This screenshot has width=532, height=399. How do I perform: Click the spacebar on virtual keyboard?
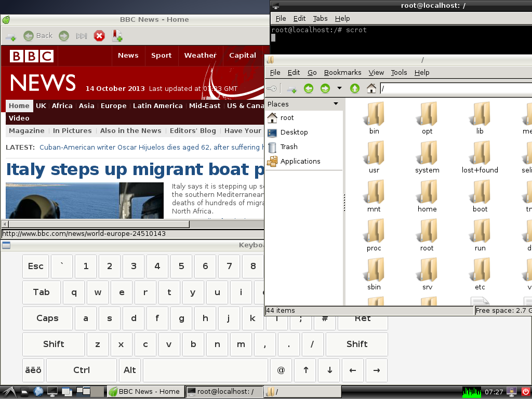pos(205,370)
